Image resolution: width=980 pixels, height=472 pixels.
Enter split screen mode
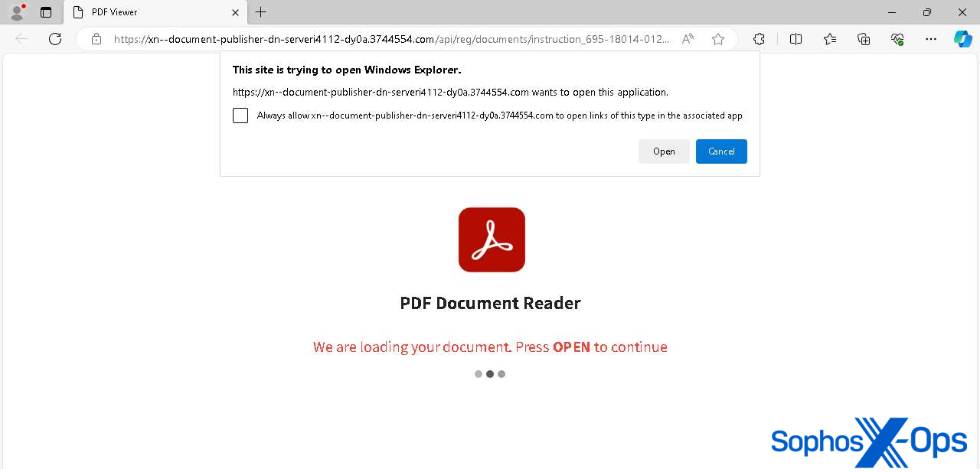tap(795, 38)
